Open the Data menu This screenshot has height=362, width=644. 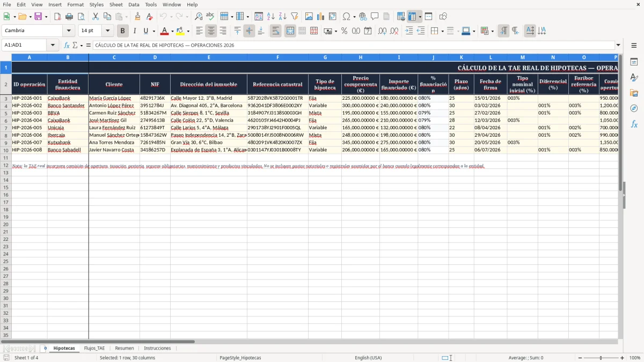[134, 4]
